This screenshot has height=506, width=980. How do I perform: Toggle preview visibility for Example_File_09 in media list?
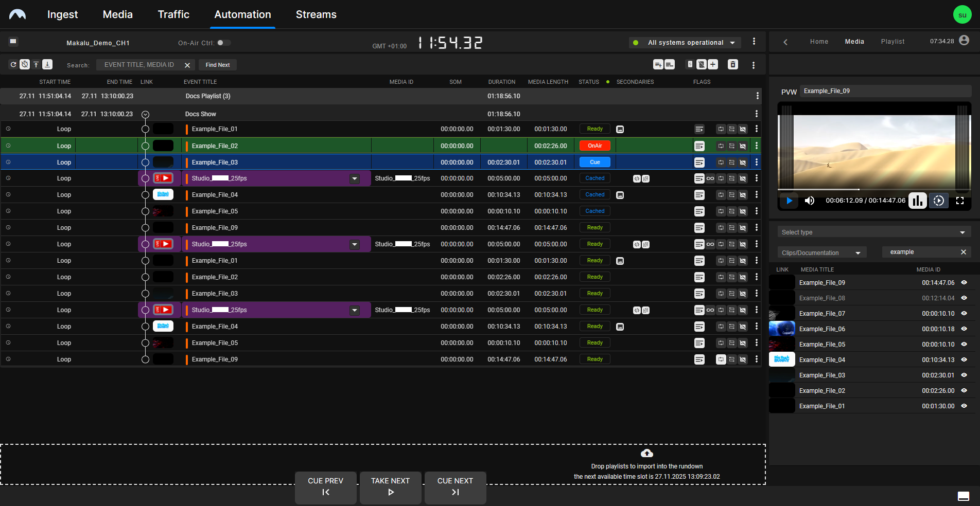[964, 282]
